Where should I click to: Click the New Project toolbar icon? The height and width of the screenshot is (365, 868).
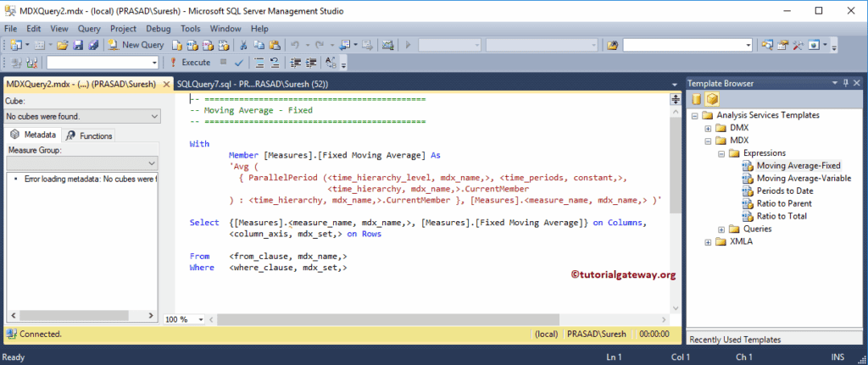pos(15,45)
